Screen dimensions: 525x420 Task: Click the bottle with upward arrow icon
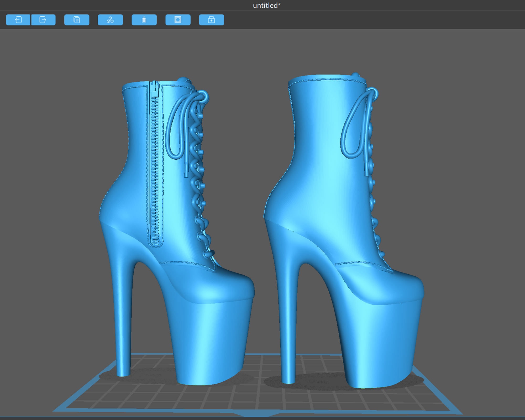click(144, 20)
